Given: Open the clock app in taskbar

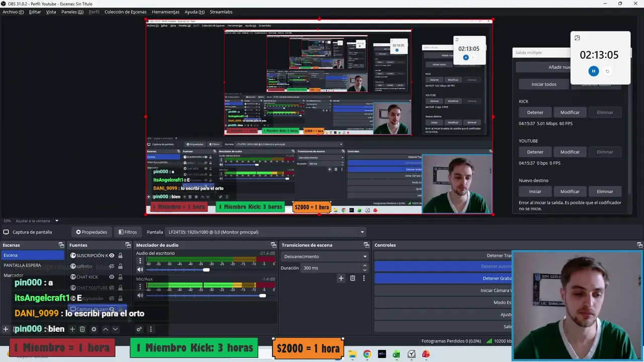Looking at the screenshot, I should pyautogui.click(x=411, y=354).
